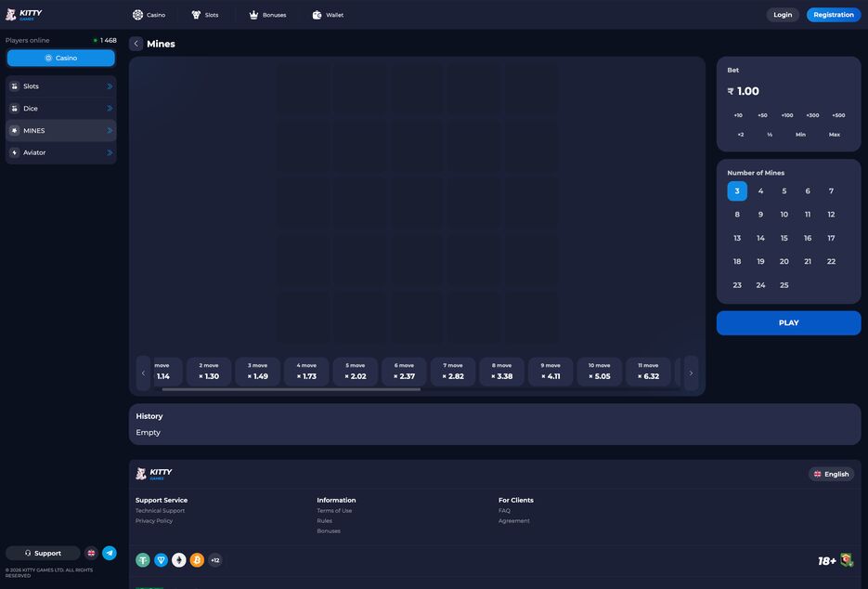The height and width of the screenshot is (589, 868).
Task: Expand the Aviator row chevron arrow
Action: point(110,153)
